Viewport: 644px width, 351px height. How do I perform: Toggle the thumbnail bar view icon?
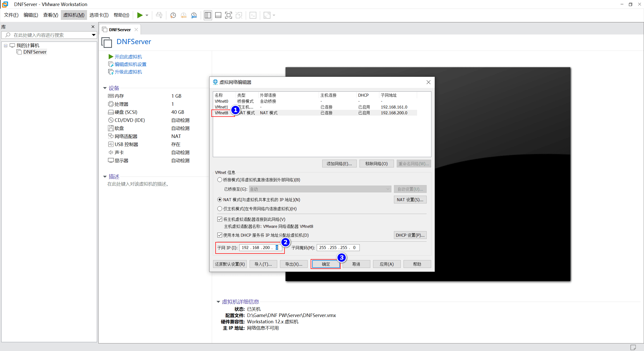point(218,15)
